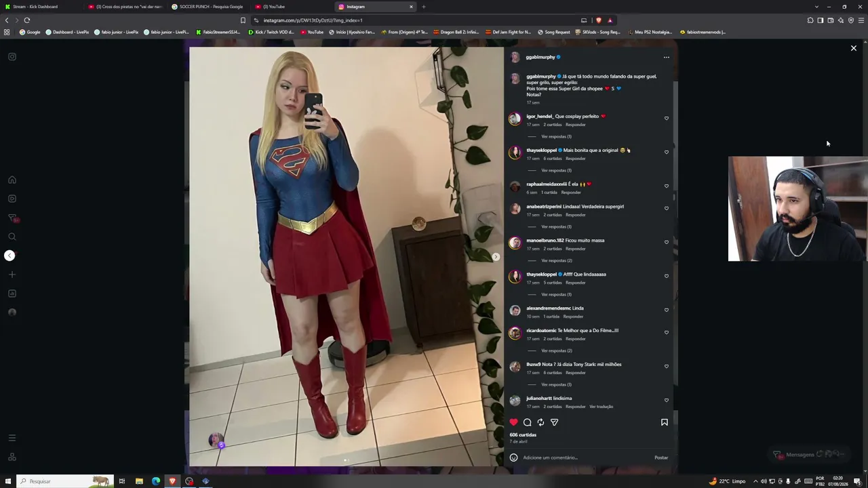The image size is (868, 488).
Task: Switch to SOCCER PUNCH Google search tab
Action: point(209,7)
